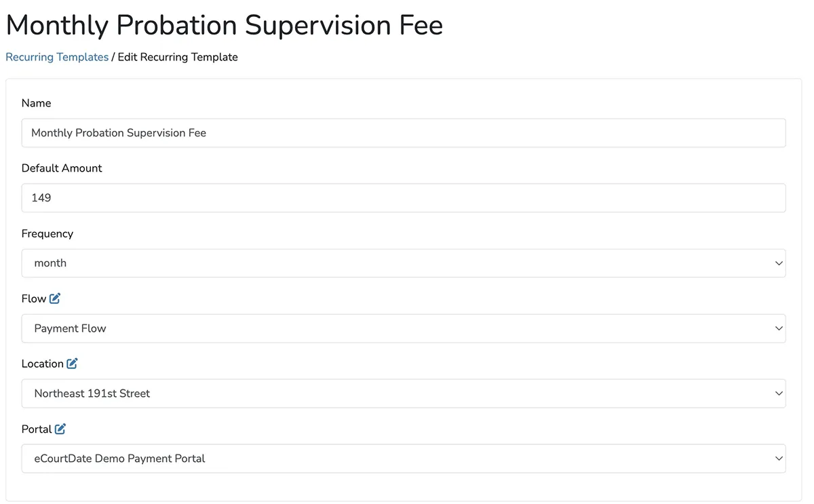Click inside the Monthly Probation Supervision Fee name box
The height and width of the screenshot is (504, 814).
tap(404, 133)
